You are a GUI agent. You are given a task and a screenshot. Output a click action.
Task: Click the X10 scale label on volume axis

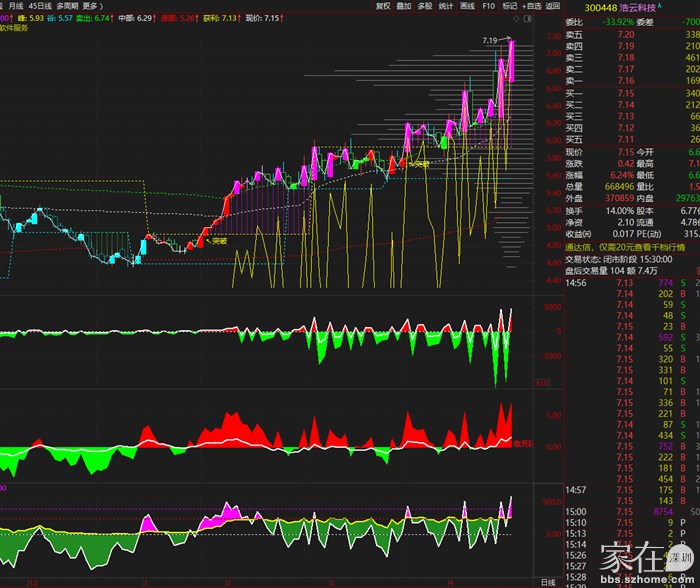[x=543, y=381]
